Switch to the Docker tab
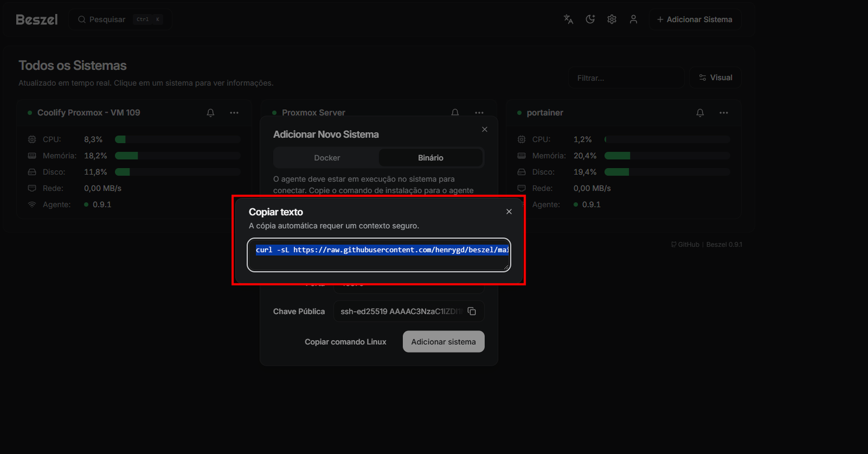This screenshot has width=868, height=454. click(327, 158)
